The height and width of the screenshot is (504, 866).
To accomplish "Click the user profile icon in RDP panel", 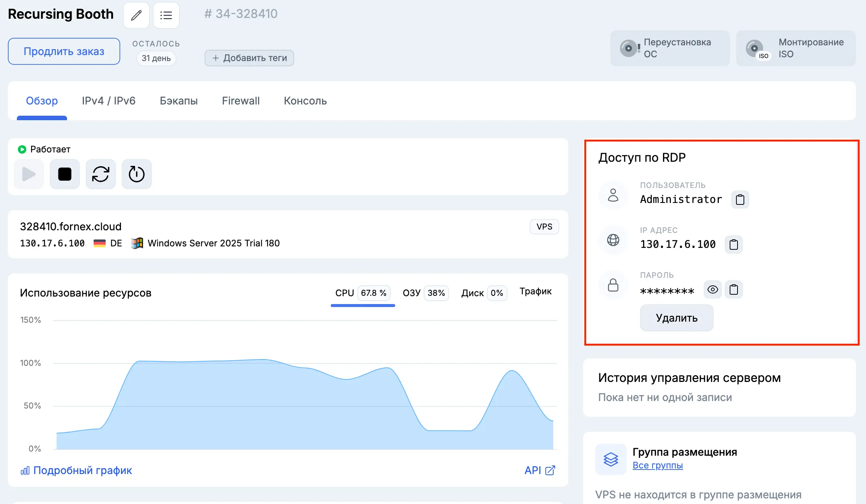I will click(613, 195).
